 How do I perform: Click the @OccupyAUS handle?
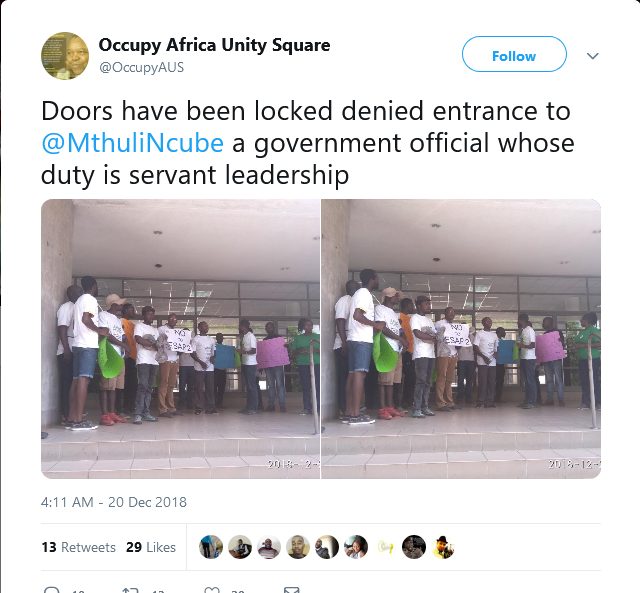[x=141, y=67]
